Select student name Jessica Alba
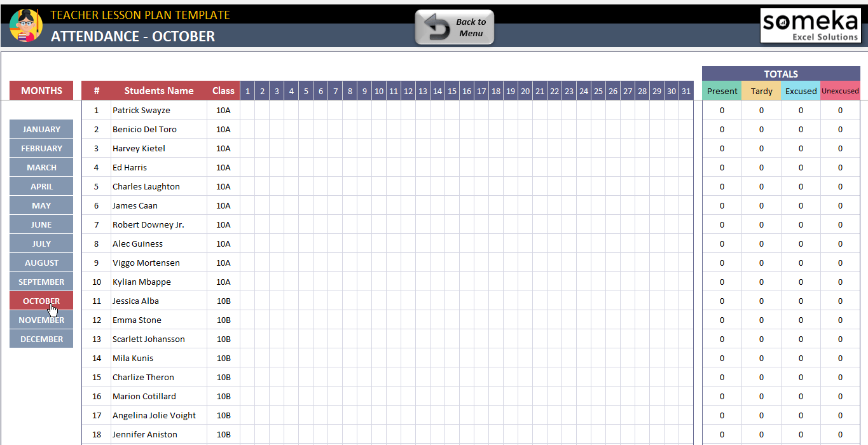The height and width of the screenshot is (445, 868). pyautogui.click(x=135, y=301)
